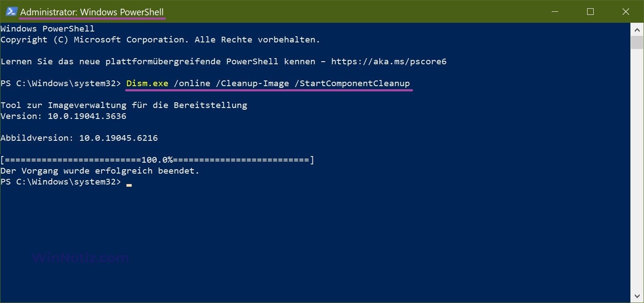Click the Version 10.0.19041.3636 line
Screen dimensions: 644x303
coord(63,116)
